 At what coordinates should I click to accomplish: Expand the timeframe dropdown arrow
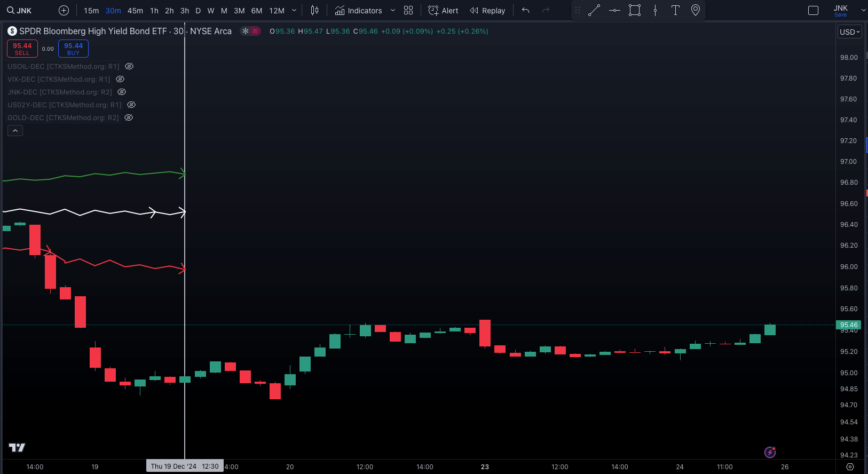pyautogui.click(x=294, y=11)
